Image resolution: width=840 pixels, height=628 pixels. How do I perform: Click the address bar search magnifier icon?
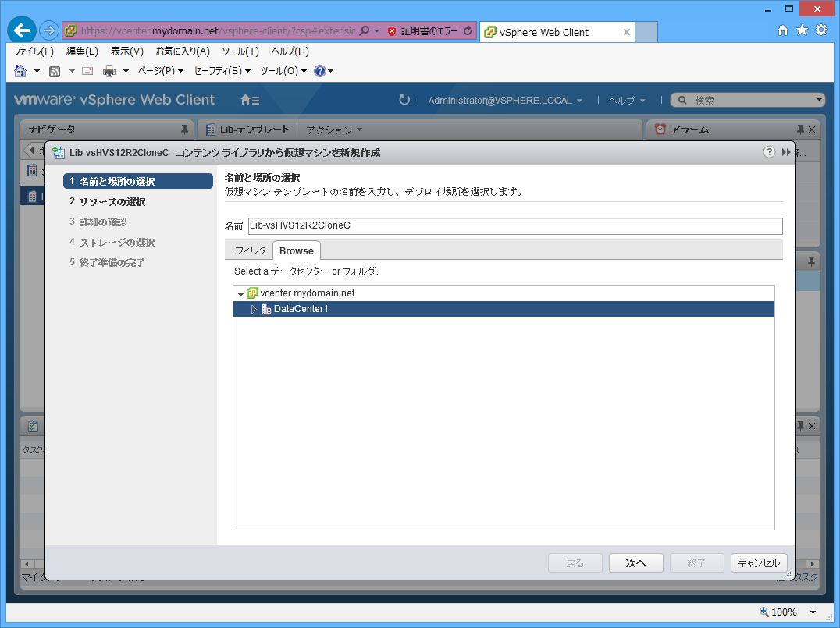click(x=365, y=30)
